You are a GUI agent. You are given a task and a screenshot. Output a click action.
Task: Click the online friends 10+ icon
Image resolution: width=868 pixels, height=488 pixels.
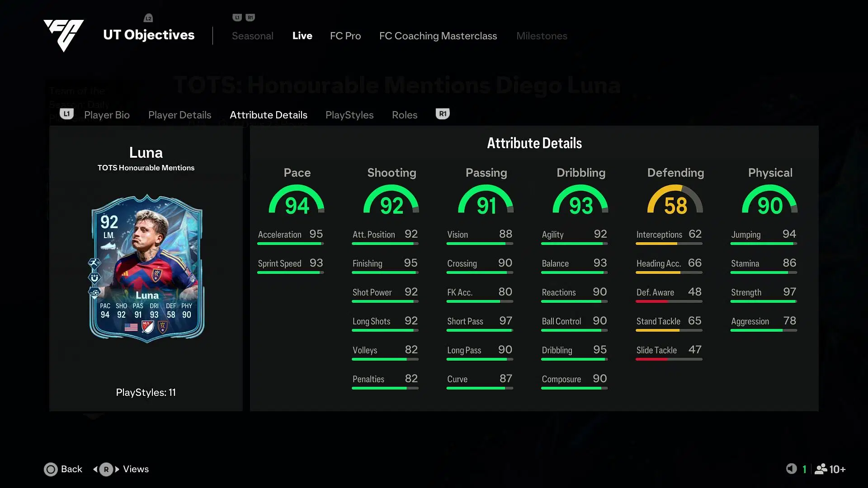tap(821, 469)
